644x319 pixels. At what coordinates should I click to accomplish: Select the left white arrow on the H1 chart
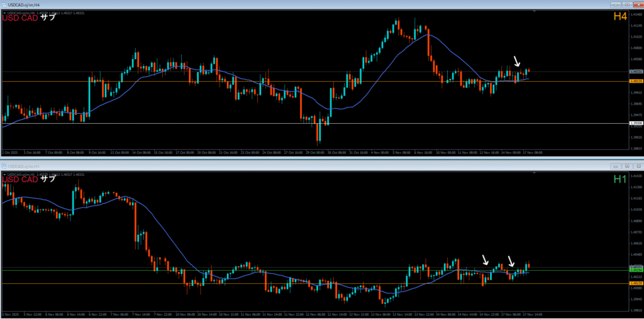pyautogui.click(x=485, y=259)
